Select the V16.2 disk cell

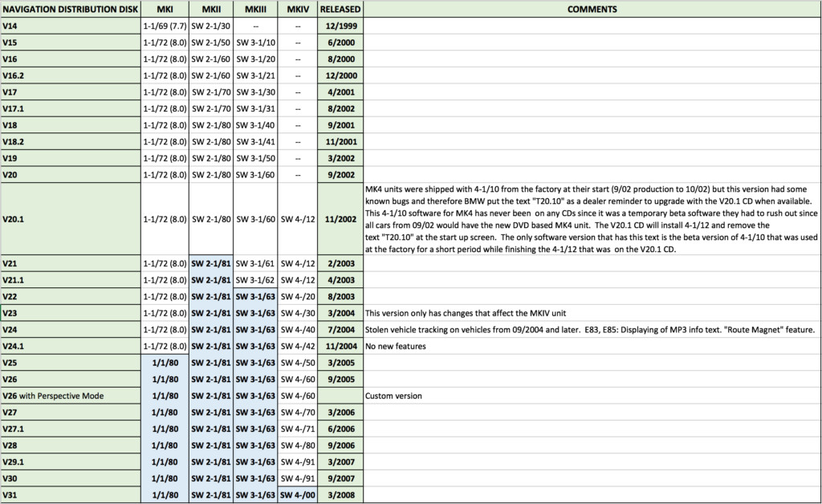[71, 75]
